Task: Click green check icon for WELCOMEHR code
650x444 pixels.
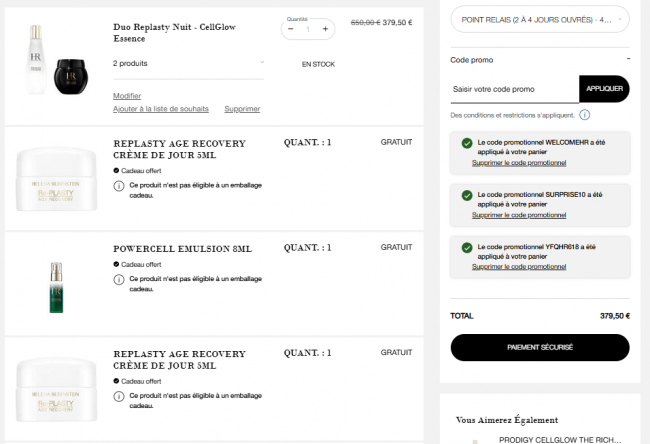Action: click(467, 143)
